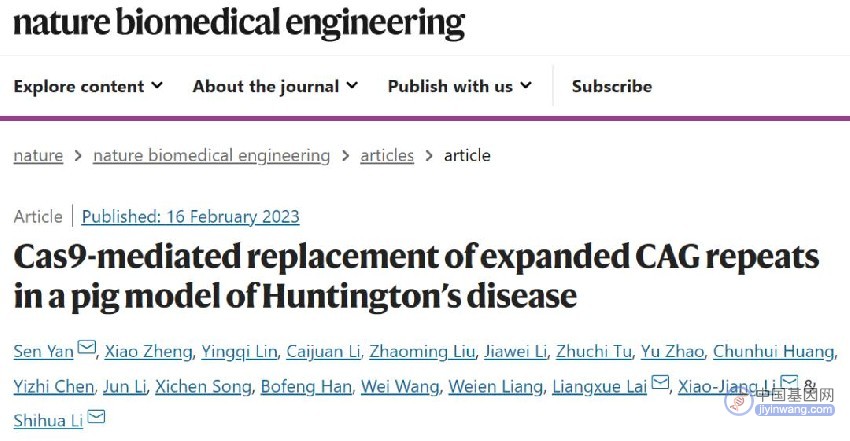The image size is (850, 441).
Task: Open nature biomedical engineering breadcrumb link
Action: 211,155
